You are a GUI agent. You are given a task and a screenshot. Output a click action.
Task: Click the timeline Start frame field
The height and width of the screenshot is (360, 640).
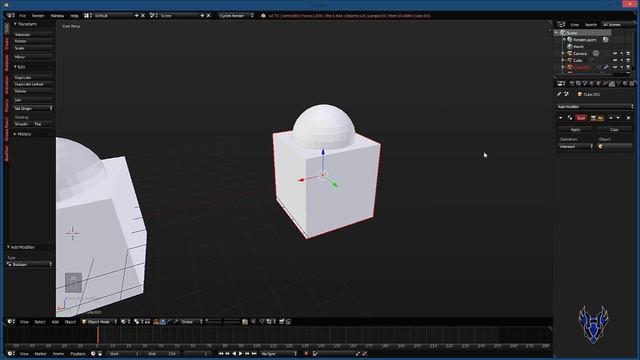coord(124,353)
